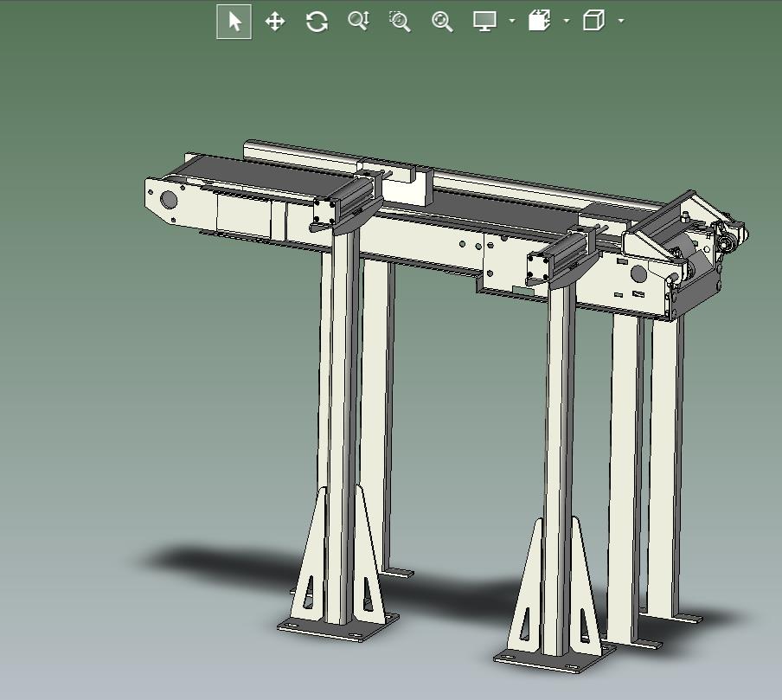This screenshot has width=782, height=700.
Task: Select the Rotate view tool
Action: click(x=317, y=22)
